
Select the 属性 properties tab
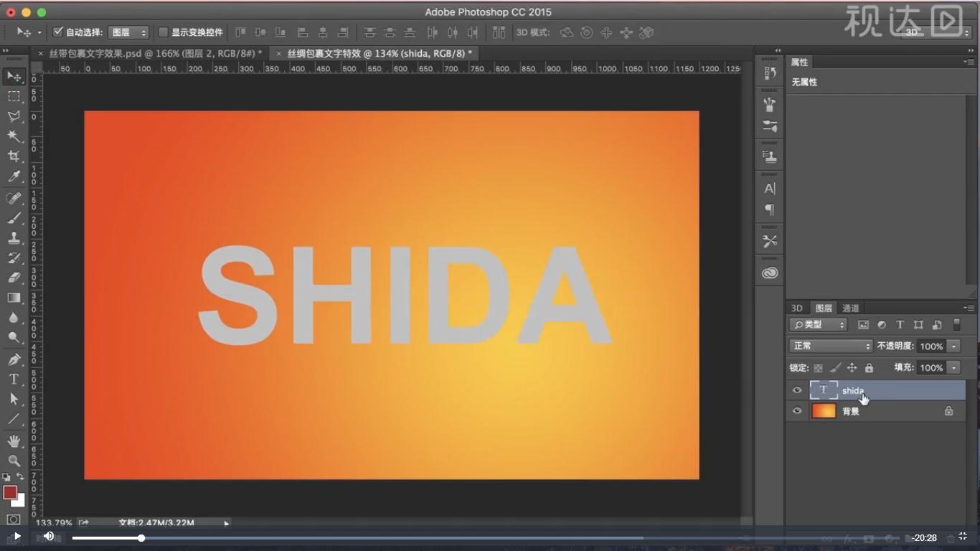coord(800,62)
